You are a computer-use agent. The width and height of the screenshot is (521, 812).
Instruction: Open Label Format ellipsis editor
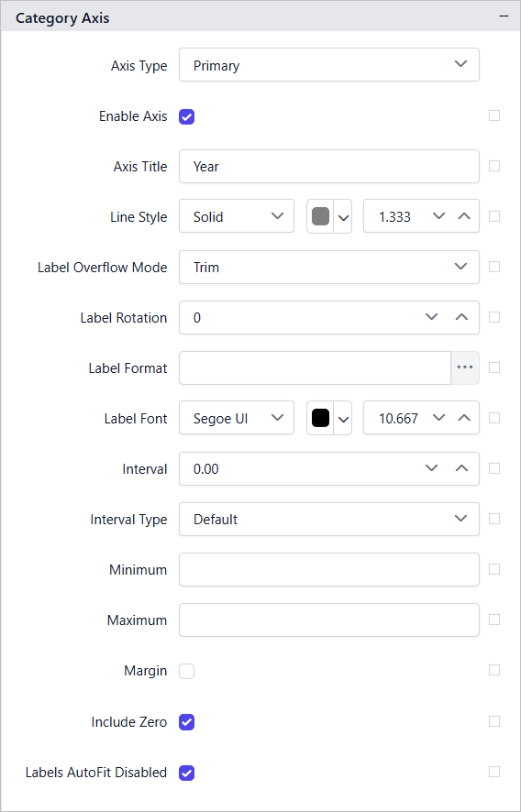465,368
